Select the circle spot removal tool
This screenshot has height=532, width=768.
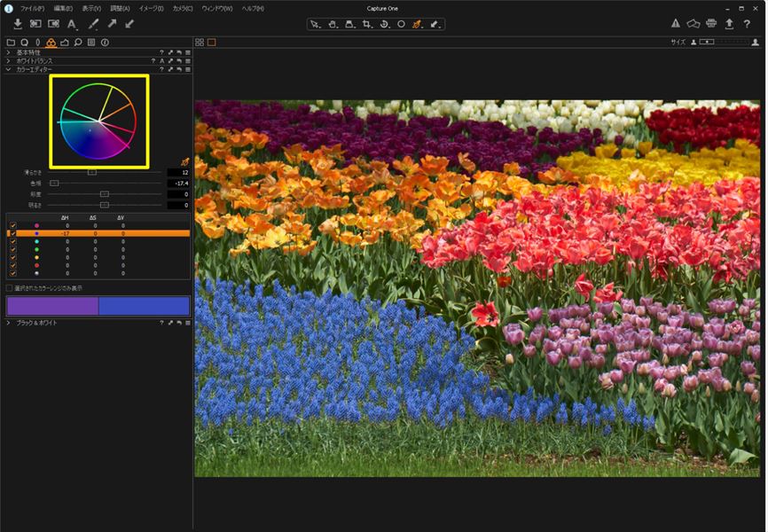[401, 24]
